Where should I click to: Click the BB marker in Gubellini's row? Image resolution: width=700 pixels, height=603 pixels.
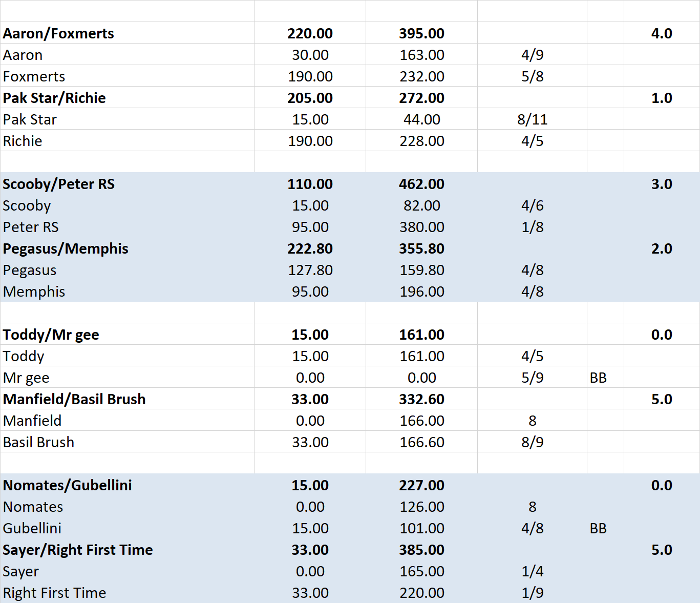pyautogui.click(x=598, y=528)
